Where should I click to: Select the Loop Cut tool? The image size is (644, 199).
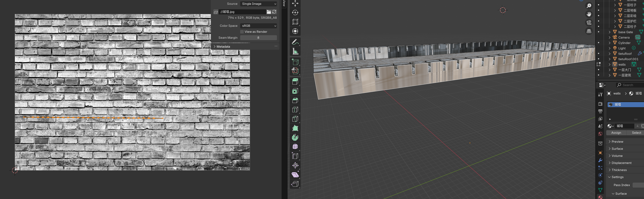point(295,109)
